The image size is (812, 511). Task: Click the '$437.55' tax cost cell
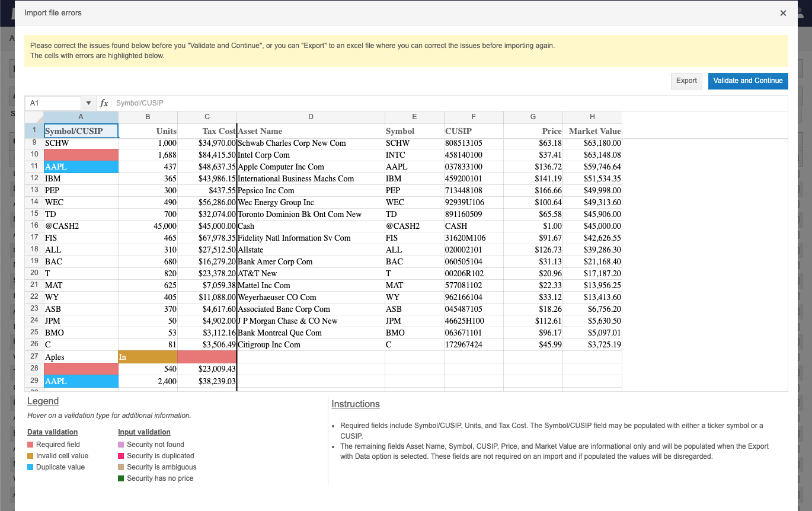click(207, 190)
